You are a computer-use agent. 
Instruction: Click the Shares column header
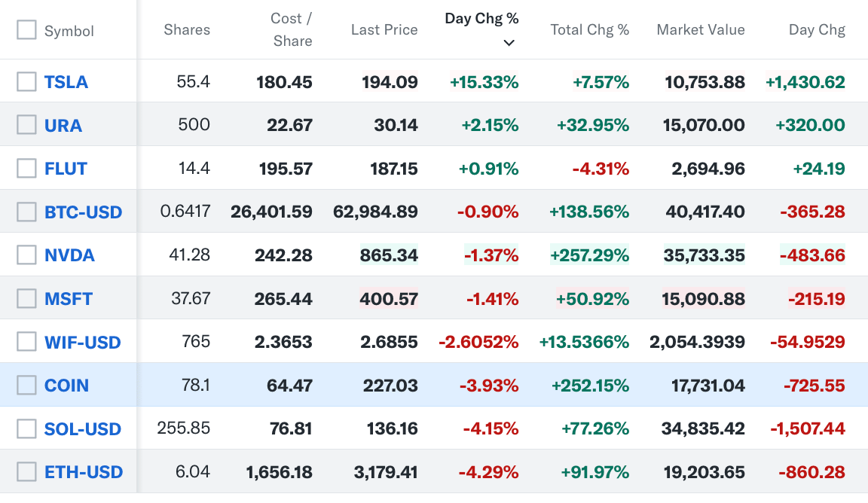(x=187, y=30)
